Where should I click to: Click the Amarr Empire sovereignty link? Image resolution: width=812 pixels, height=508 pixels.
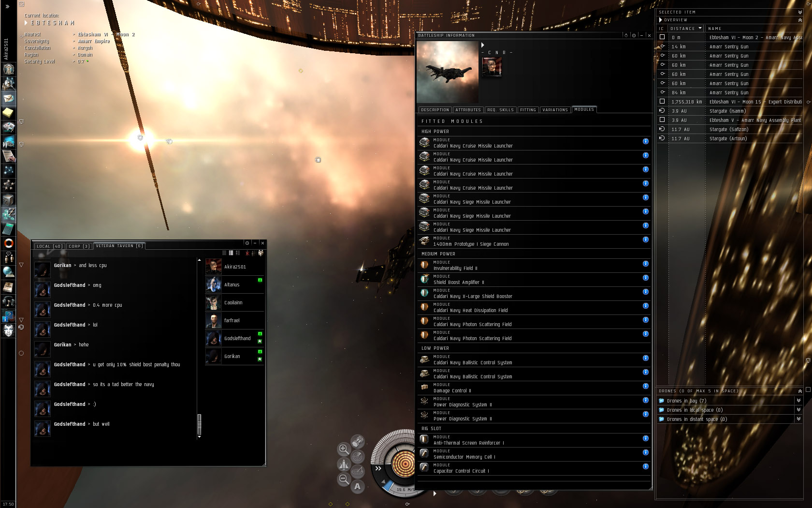tap(94, 42)
